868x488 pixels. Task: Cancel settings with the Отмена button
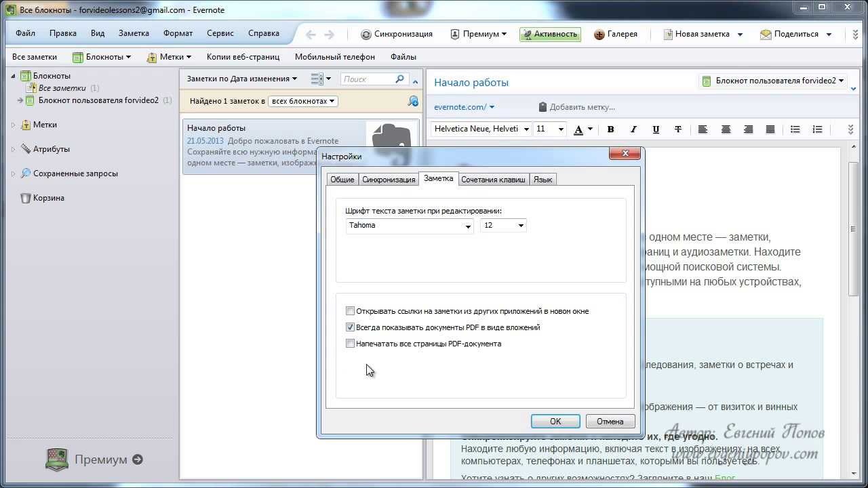(x=610, y=422)
